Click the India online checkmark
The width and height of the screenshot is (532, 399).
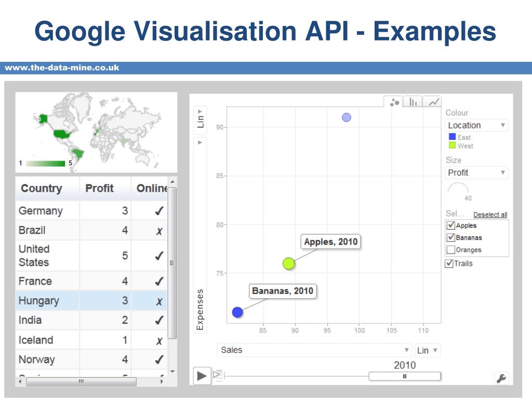point(159,320)
